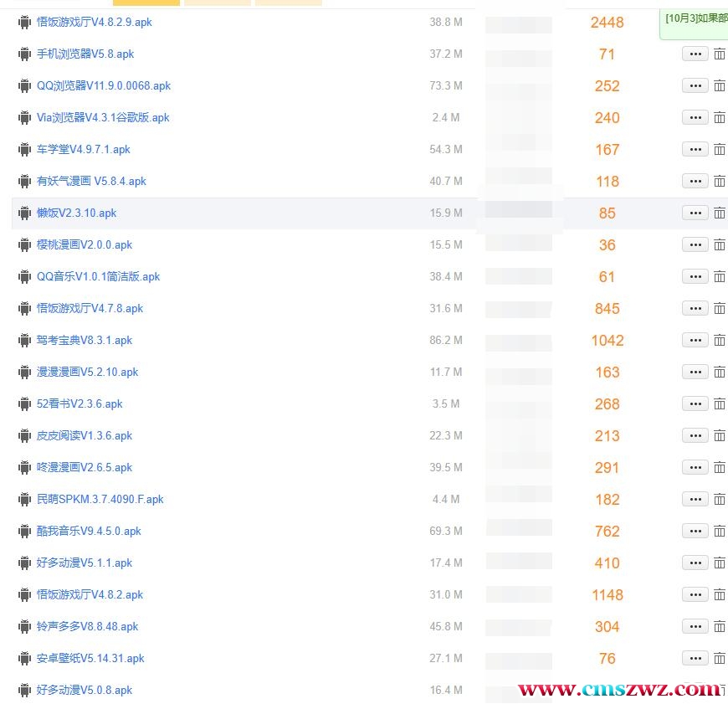
Task: Click the 52看书V2.3.6.apk file link
Action: coord(79,404)
